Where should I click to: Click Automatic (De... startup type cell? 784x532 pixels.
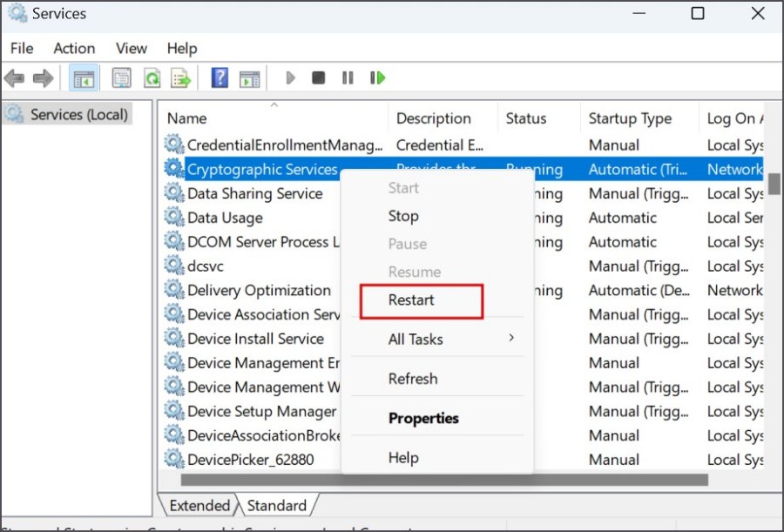(x=639, y=291)
